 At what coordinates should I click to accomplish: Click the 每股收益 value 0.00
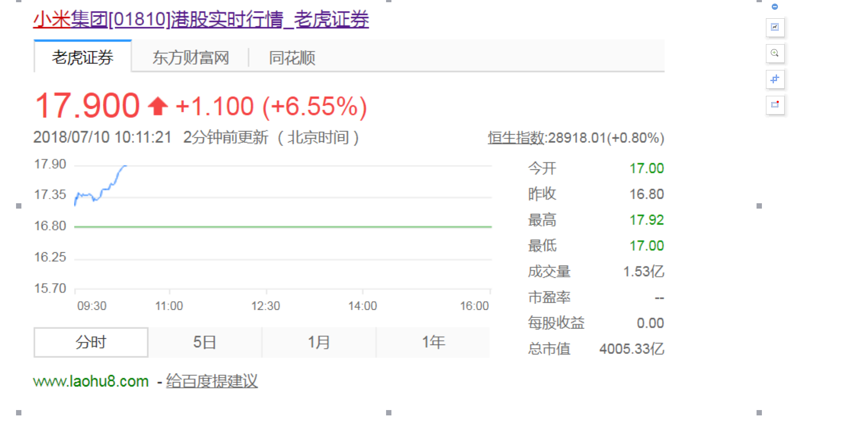tap(650, 323)
